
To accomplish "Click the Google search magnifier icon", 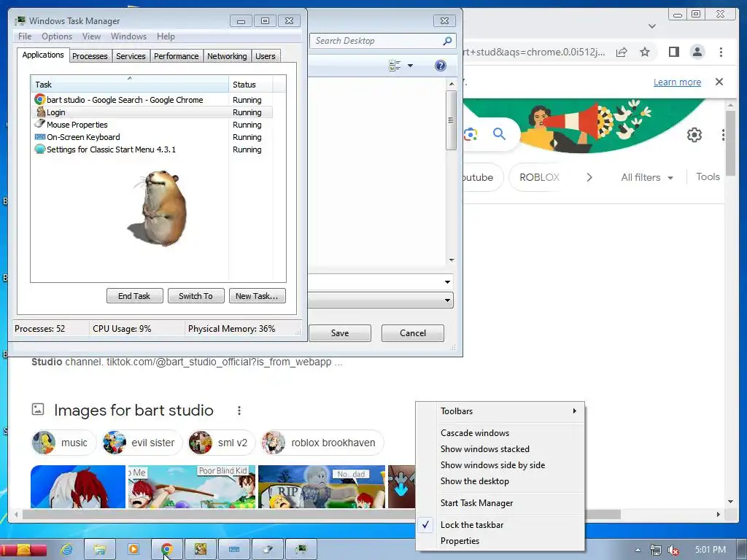I will pos(499,134).
